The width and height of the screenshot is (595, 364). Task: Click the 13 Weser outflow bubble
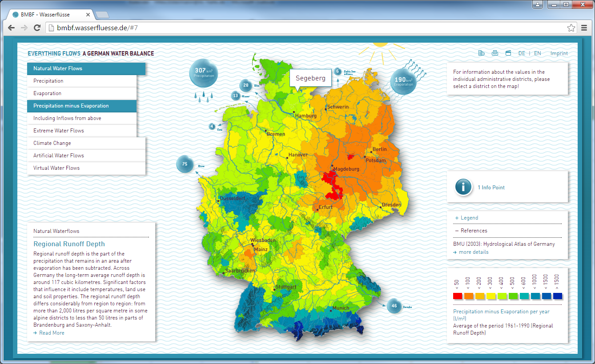236,96
